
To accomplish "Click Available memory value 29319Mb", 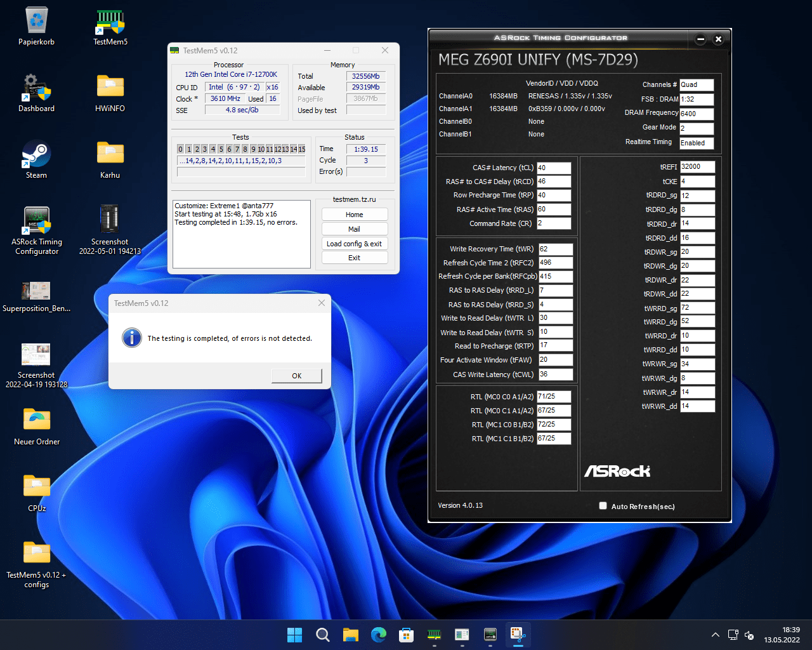I will [366, 88].
